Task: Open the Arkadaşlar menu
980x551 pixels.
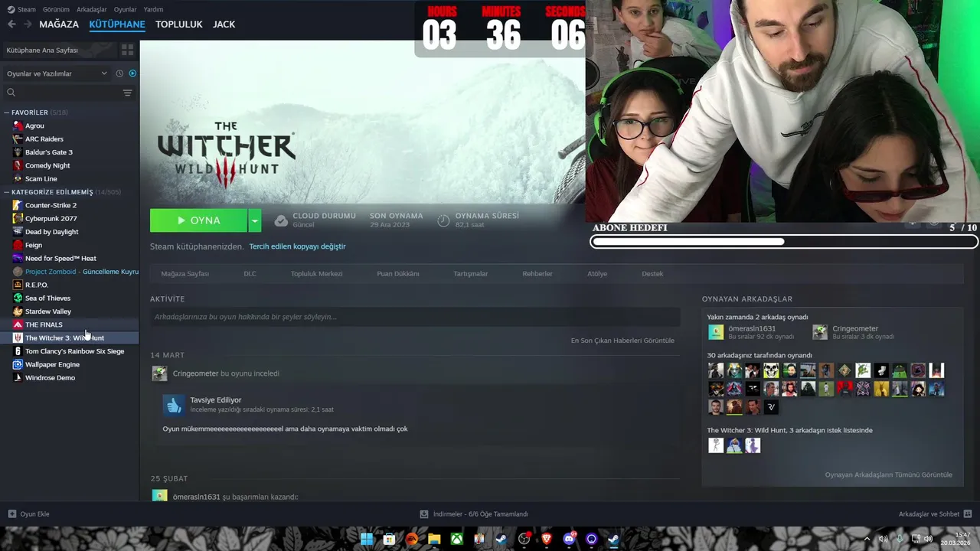Action: click(92, 9)
